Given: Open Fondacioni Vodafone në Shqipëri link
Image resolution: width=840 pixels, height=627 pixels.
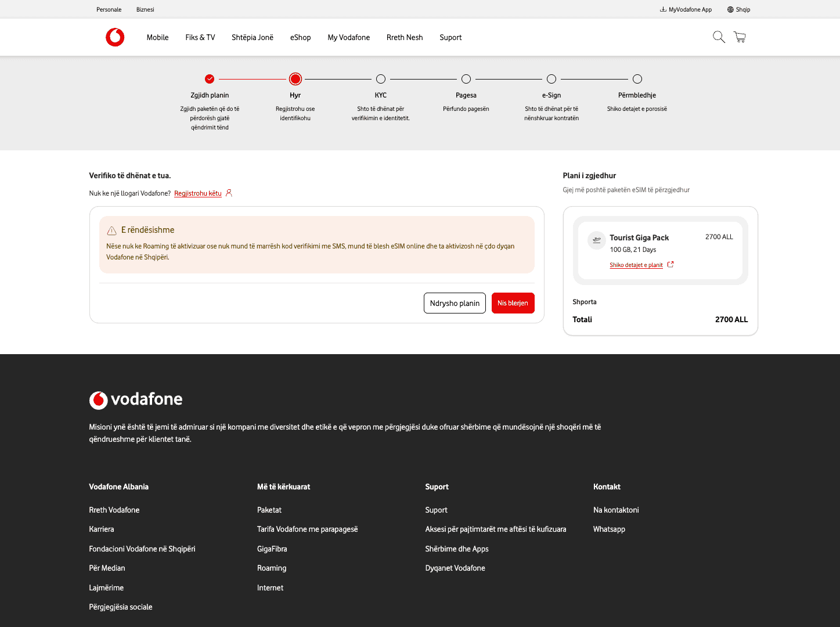Looking at the screenshot, I should tap(142, 549).
